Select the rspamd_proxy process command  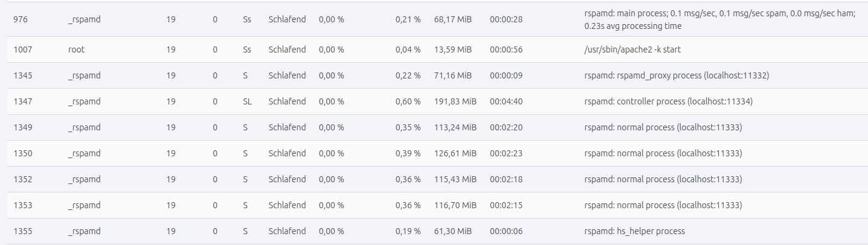pyautogui.click(x=677, y=75)
